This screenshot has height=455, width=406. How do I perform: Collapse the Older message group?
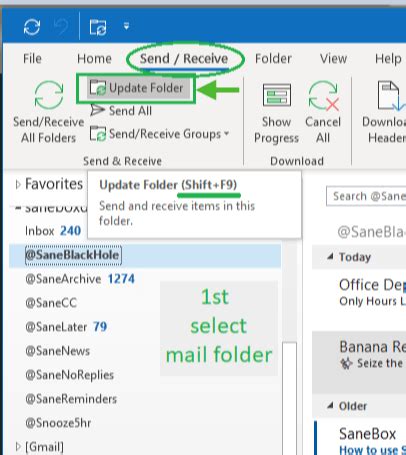[x=330, y=405]
